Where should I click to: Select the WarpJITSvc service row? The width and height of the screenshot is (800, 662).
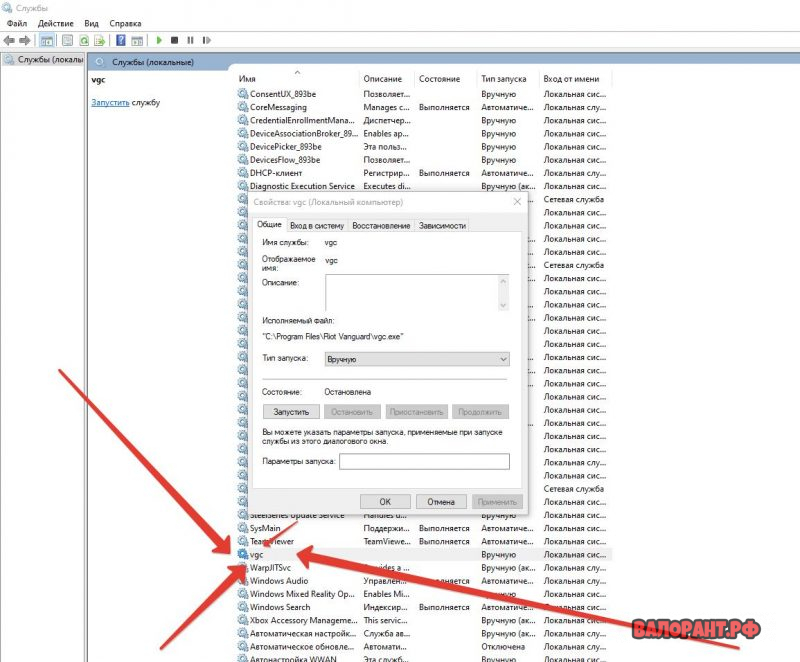point(424,568)
